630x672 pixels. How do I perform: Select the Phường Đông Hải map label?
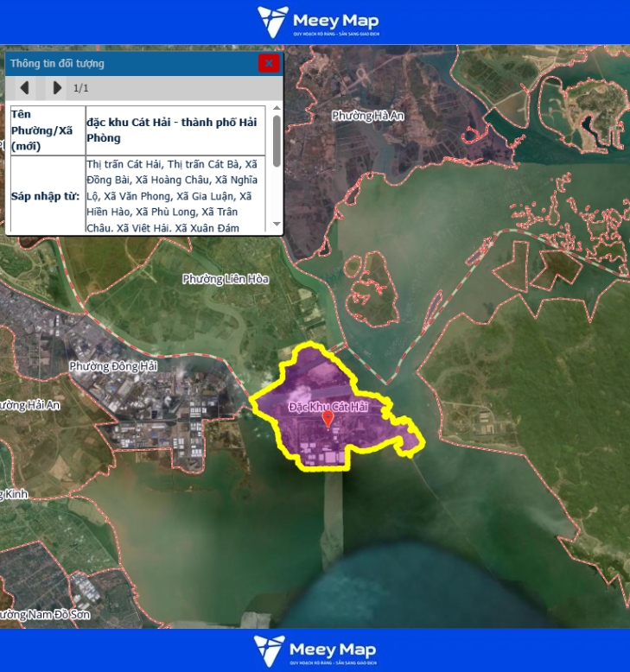pyautogui.click(x=113, y=366)
